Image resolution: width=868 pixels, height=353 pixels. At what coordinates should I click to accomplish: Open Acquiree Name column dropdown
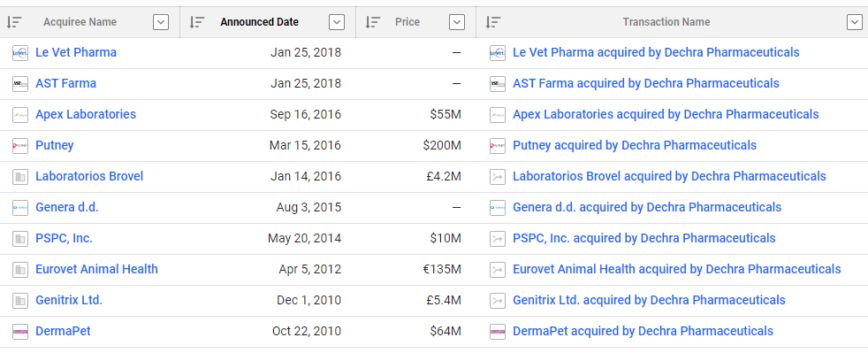161,22
